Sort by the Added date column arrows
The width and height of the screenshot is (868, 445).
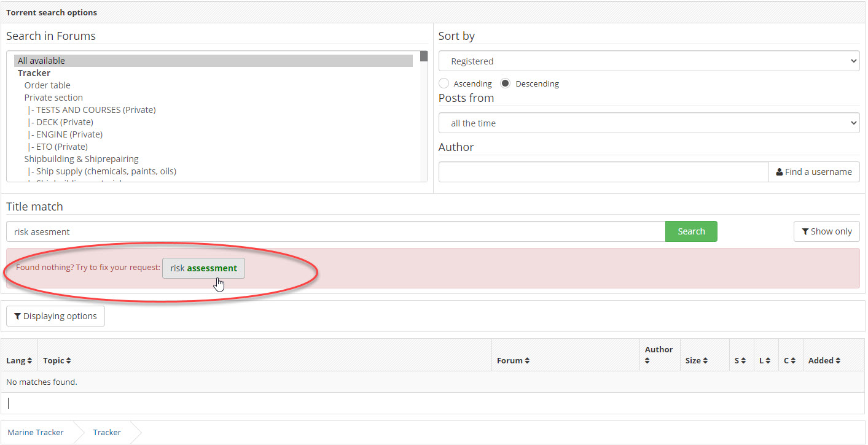838,361
